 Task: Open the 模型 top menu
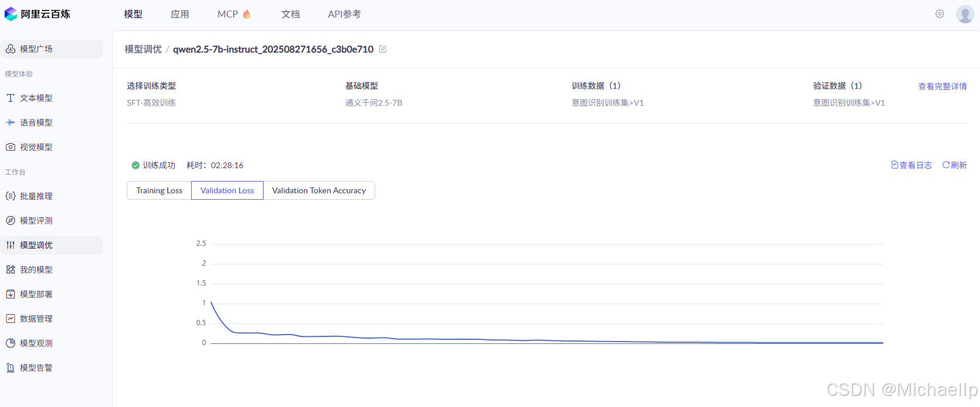(133, 14)
